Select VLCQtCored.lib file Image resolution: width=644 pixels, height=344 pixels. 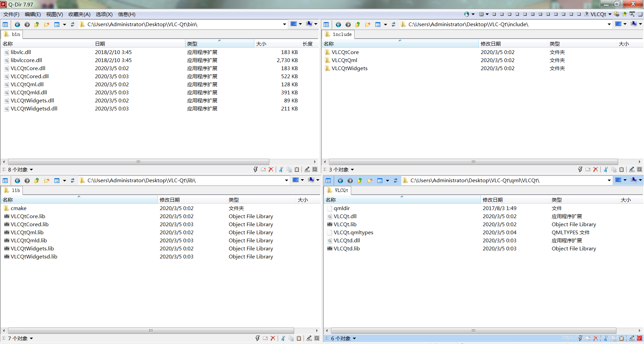(30, 225)
